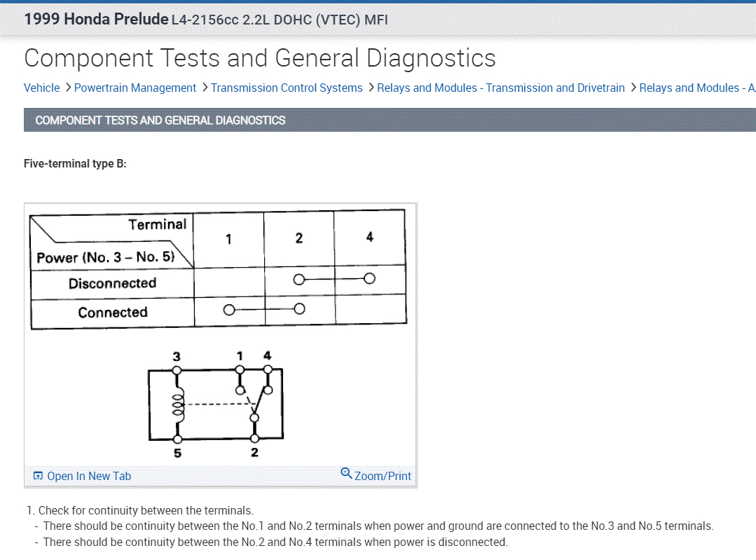
Task: Open Relays and Modules - Transmission and Drivetrain
Action: [501, 88]
